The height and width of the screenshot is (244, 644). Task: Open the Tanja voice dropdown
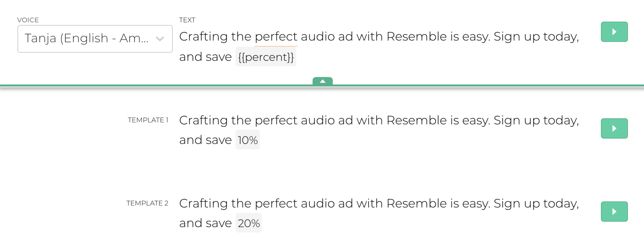(95, 39)
